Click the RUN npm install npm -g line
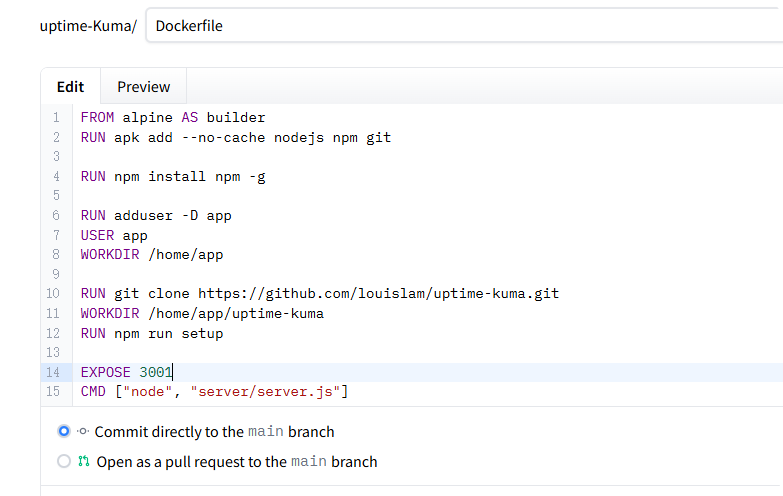The image size is (783, 496). (172, 176)
